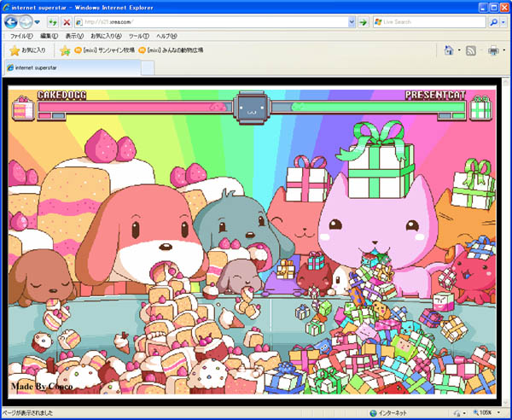This screenshot has width=512, height=420.
Task: Click the Back navigation button
Action: coord(11,22)
